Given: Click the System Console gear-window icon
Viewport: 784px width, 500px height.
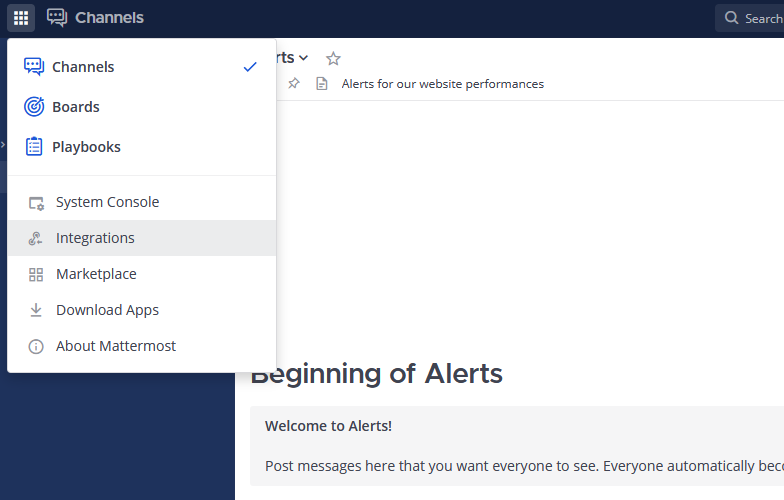Looking at the screenshot, I should [x=36, y=203].
